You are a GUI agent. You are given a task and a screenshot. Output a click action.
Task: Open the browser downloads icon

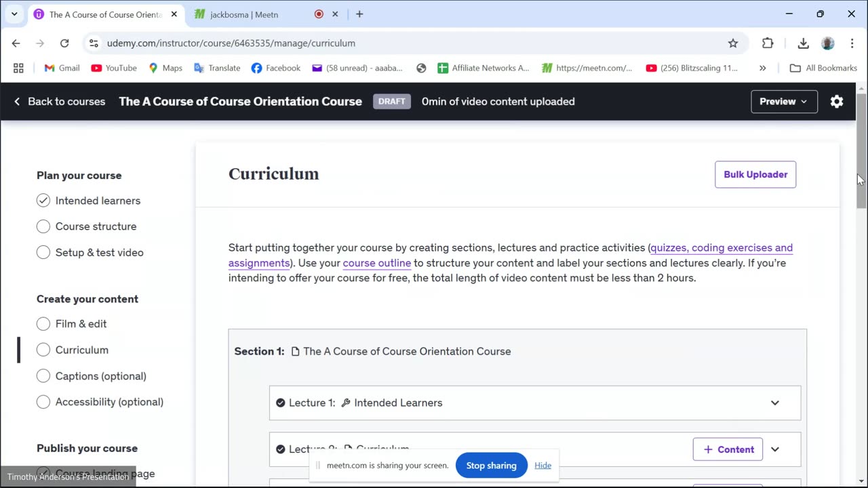pyautogui.click(x=804, y=43)
